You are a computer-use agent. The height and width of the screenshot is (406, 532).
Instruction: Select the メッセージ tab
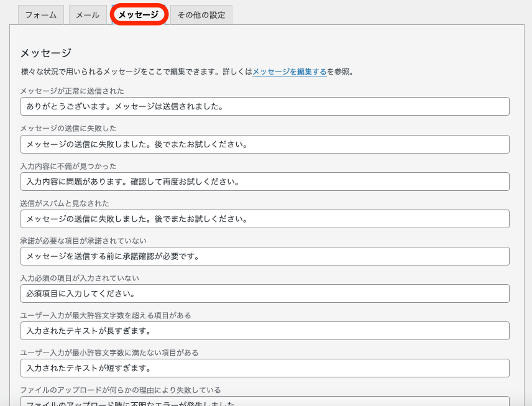coord(139,14)
